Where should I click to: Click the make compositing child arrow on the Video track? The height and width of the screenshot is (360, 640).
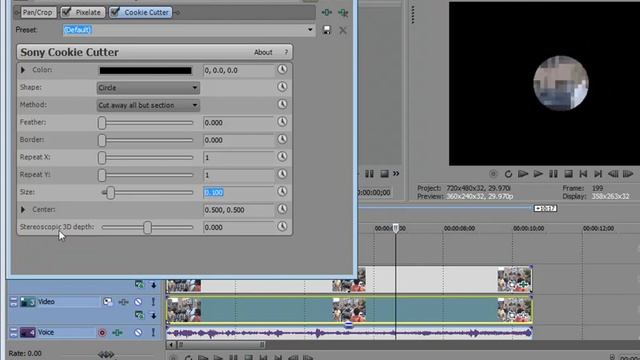(x=153, y=316)
